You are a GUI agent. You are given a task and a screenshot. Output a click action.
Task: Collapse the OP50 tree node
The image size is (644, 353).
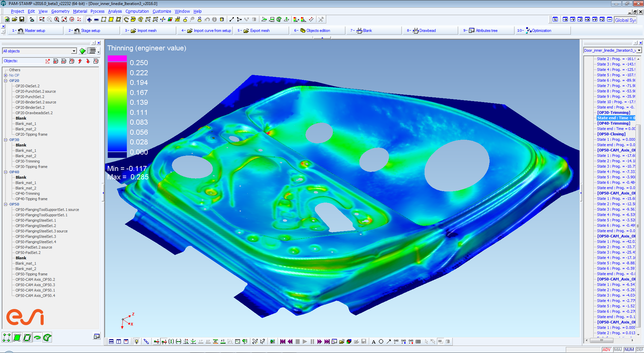5,204
